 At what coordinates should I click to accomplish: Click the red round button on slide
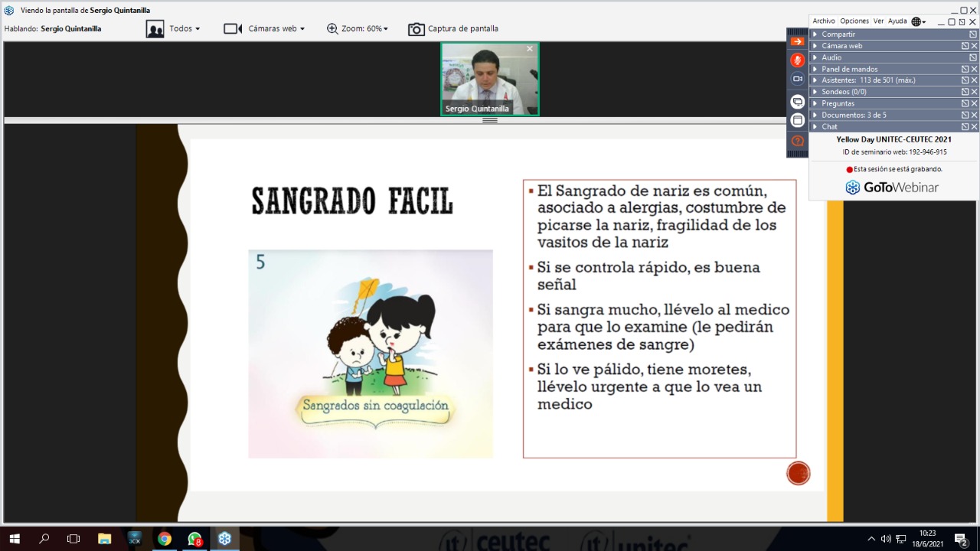click(x=799, y=474)
